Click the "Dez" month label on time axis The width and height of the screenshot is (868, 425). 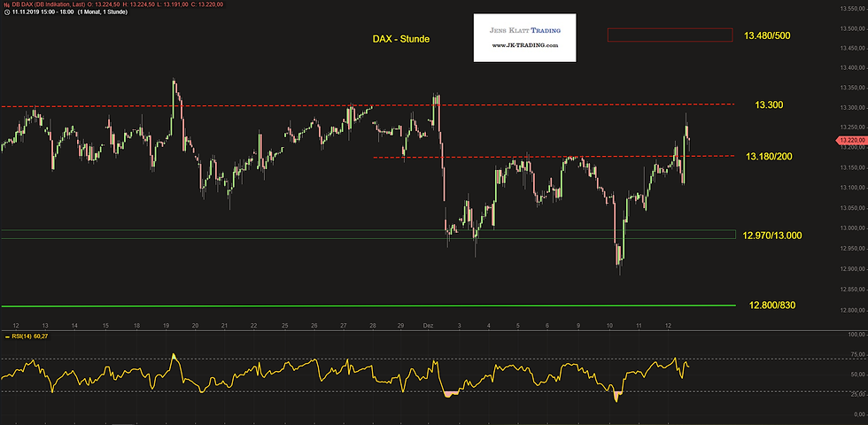(427, 326)
